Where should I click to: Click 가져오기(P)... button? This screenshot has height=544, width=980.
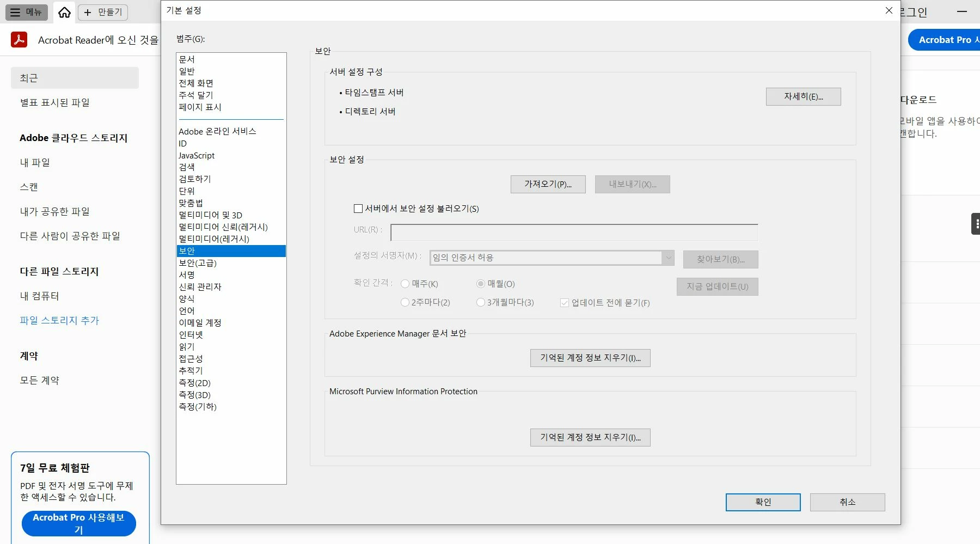coord(548,184)
